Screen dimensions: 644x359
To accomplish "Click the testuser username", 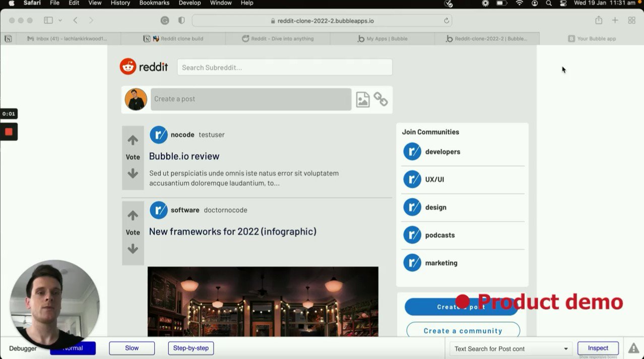I will (212, 135).
